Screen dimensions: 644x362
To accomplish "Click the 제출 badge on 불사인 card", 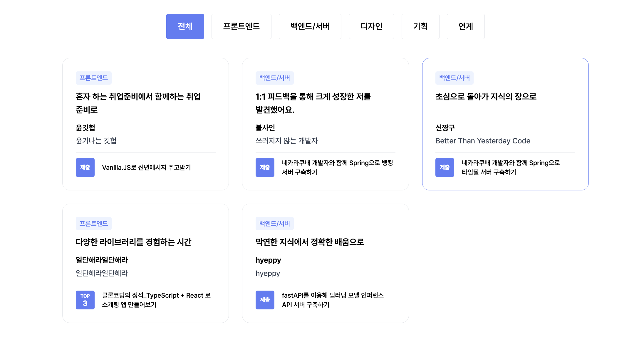I will pyautogui.click(x=265, y=167).
